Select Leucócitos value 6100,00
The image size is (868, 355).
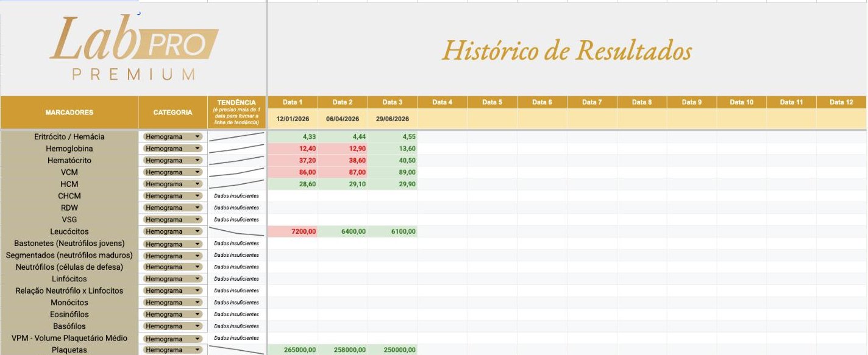coord(393,231)
